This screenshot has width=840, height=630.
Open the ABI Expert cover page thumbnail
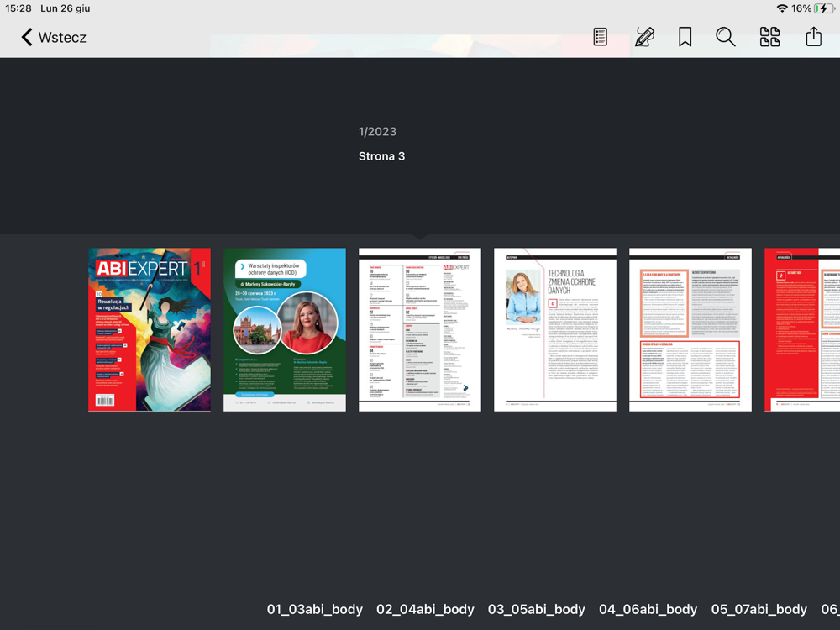pyautogui.click(x=150, y=329)
